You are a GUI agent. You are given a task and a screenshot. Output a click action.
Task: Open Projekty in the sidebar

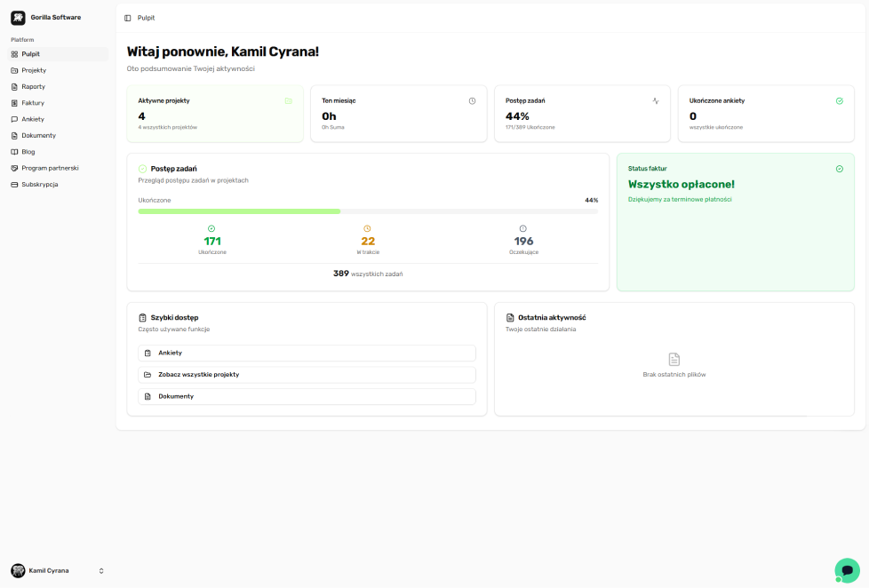[34, 70]
